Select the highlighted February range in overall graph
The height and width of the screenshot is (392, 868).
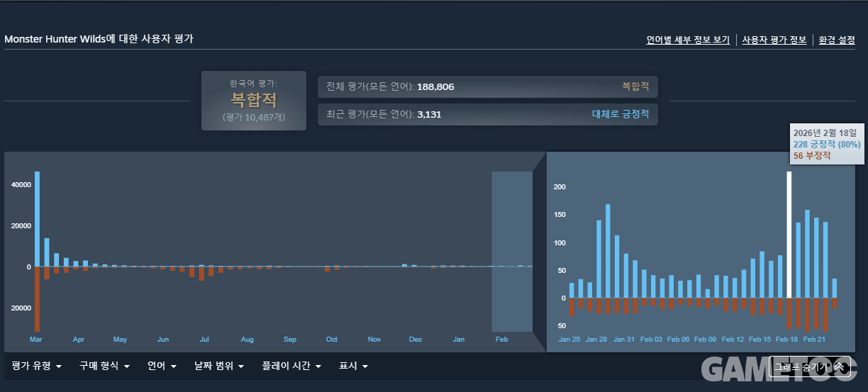pos(512,251)
